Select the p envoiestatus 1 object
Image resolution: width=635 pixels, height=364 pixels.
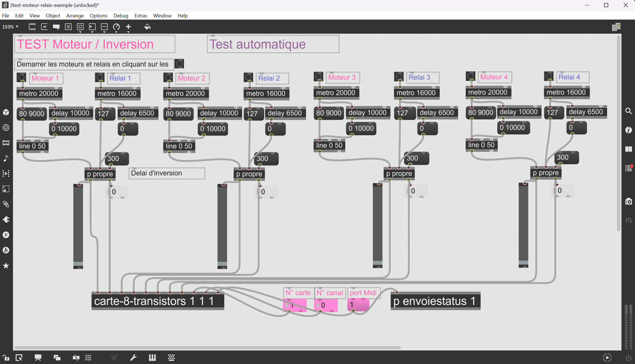(x=435, y=301)
